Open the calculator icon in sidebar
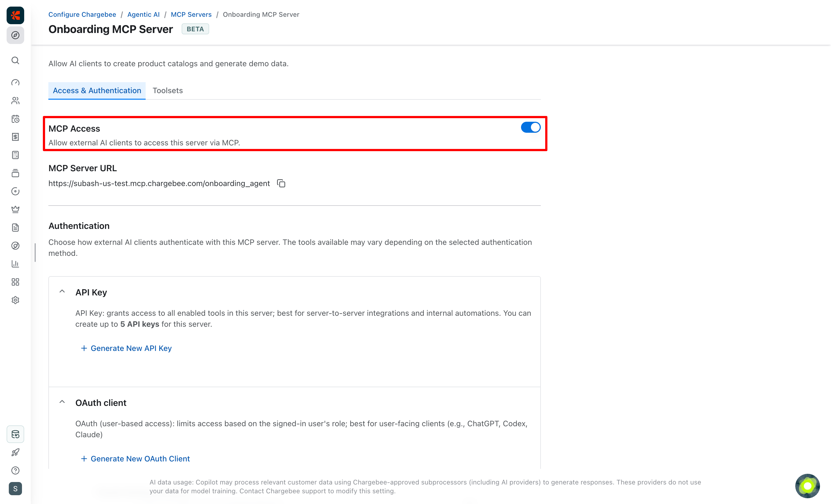The image size is (831, 504). pyautogui.click(x=15, y=155)
